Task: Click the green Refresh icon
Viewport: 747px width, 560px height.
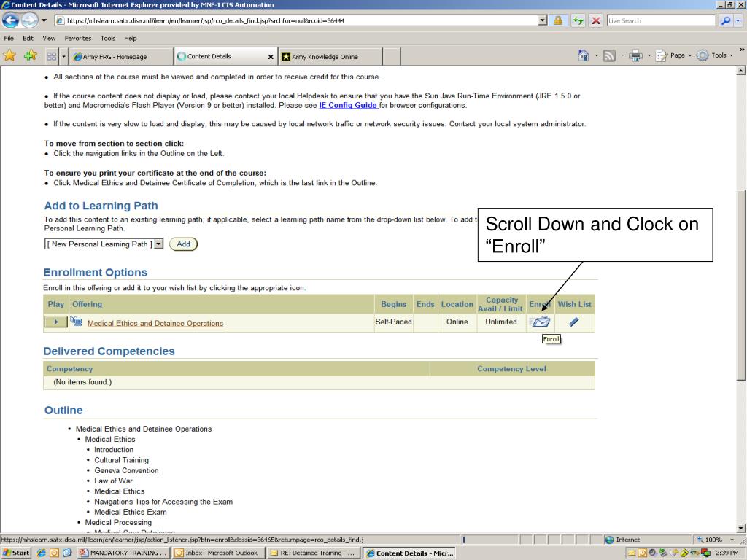Action: point(578,20)
